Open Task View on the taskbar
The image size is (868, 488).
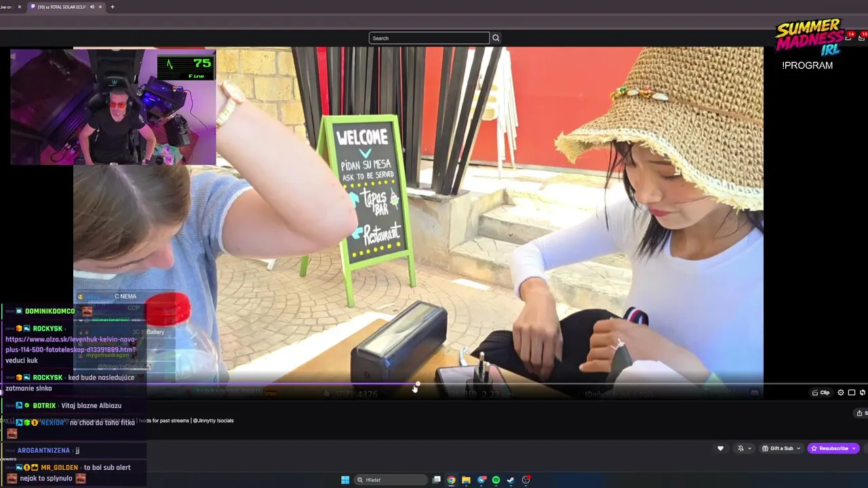437,480
